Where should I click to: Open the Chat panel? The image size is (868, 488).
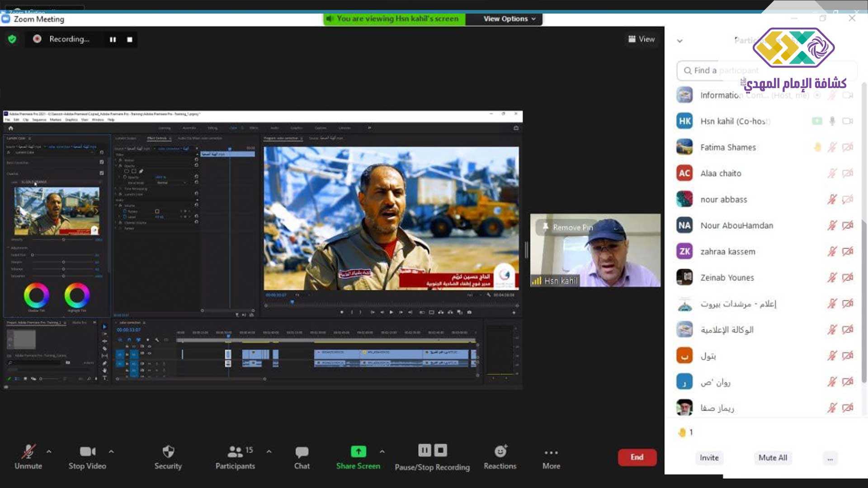[x=302, y=452]
